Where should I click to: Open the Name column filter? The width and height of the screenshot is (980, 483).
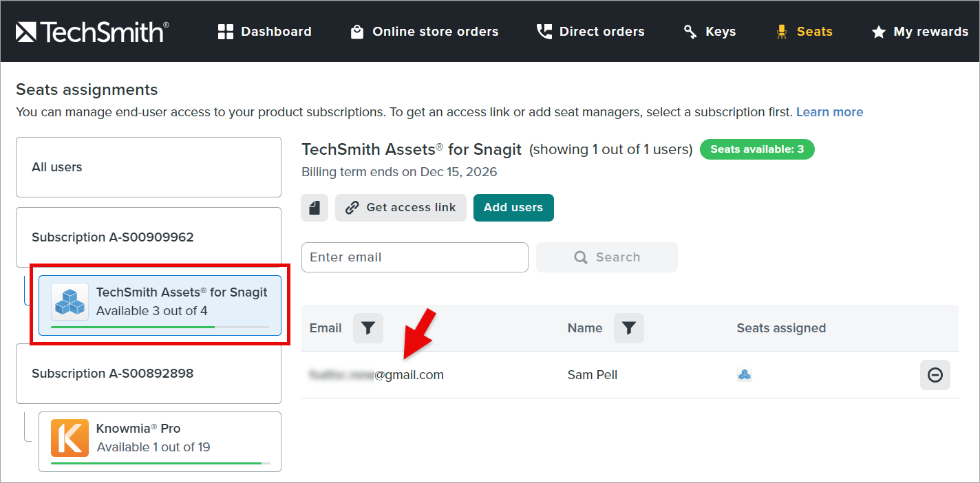pos(629,328)
